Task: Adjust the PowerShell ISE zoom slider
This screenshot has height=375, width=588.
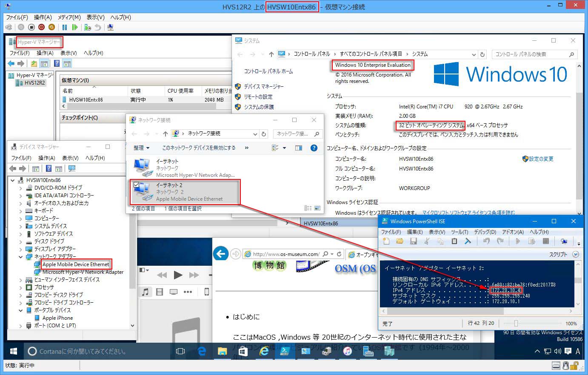Action: tap(516, 324)
